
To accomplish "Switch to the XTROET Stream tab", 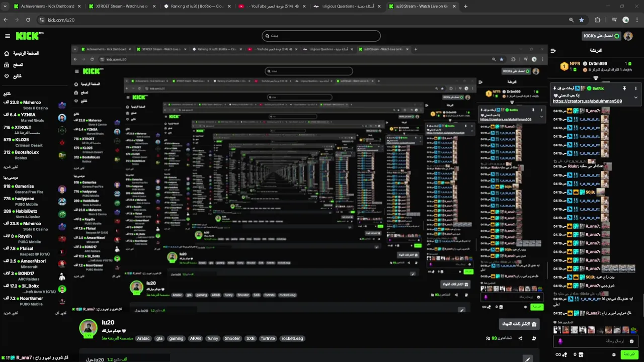I will click(x=122, y=7).
